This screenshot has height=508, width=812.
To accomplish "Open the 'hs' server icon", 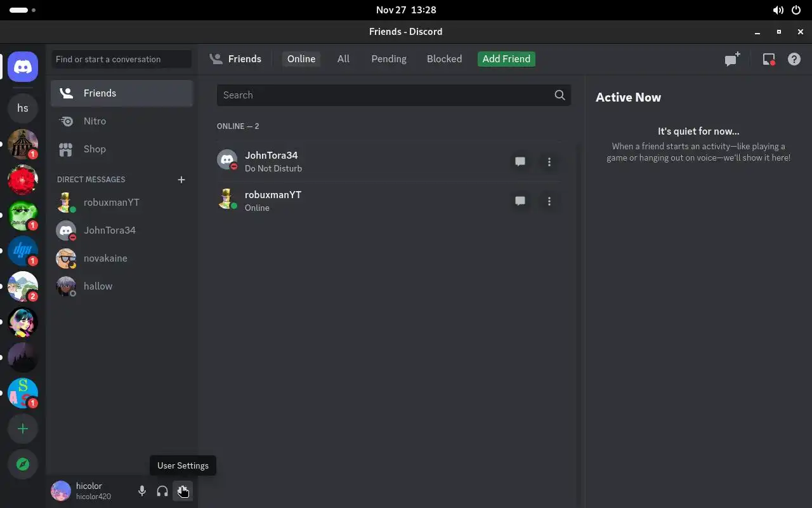I will click(23, 108).
